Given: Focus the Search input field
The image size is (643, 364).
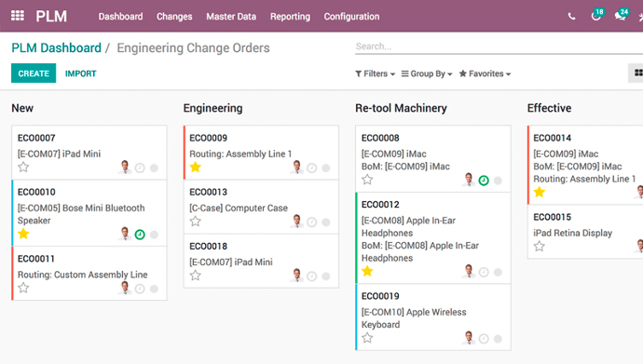Looking at the screenshot, I should point(499,47).
